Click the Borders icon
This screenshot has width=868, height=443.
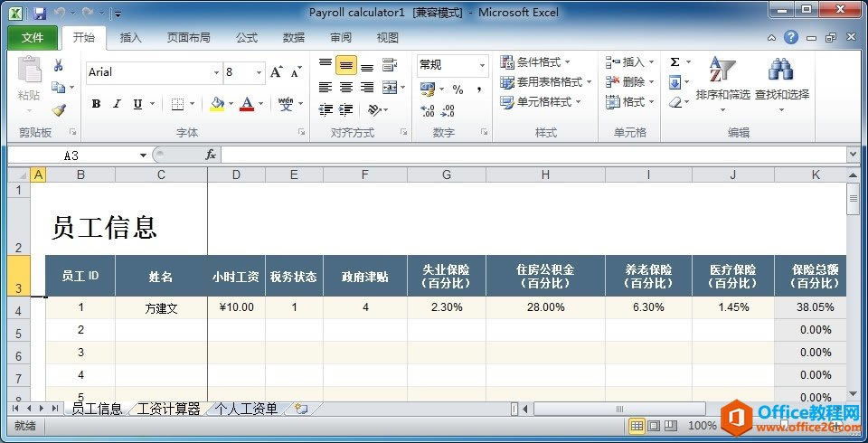(177, 104)
